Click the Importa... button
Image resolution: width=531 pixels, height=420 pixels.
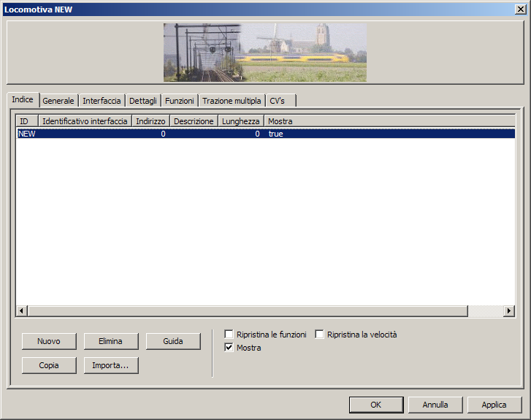point(111,365)
